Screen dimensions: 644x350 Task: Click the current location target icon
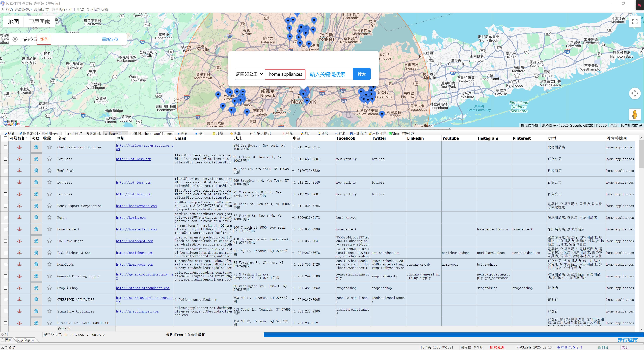15,40
